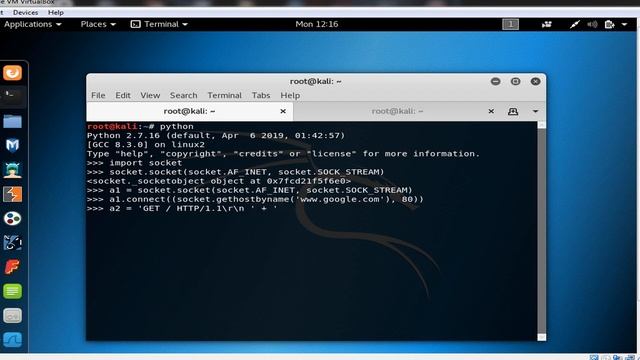Open the Tabs menu
This screenshot has width=640, height=360.
[261, 95]
